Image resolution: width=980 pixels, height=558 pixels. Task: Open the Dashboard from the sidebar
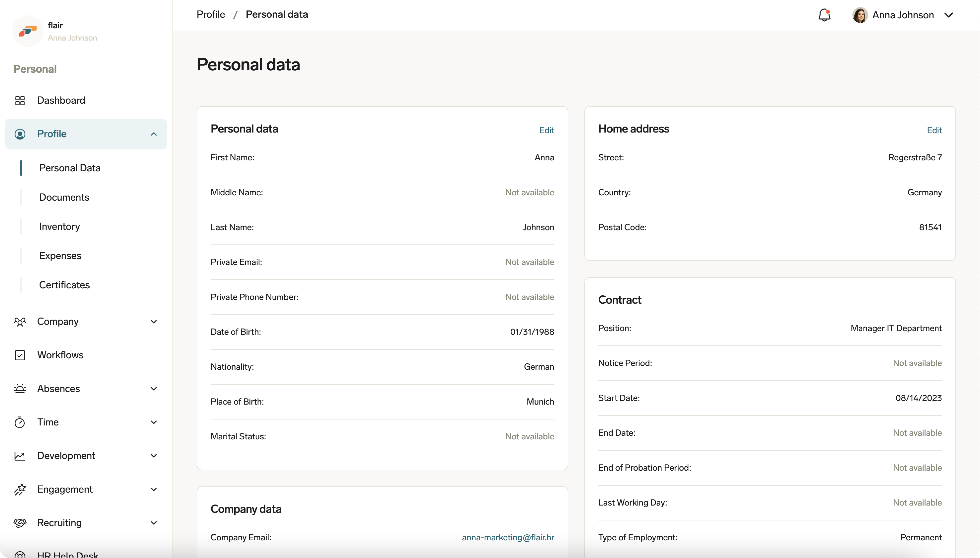[20, 100]
